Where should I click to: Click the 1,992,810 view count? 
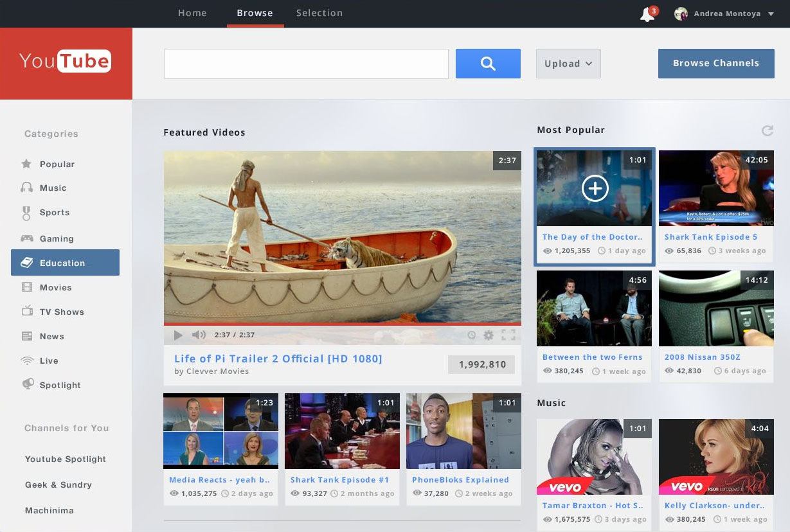click(x=481, y=364)
